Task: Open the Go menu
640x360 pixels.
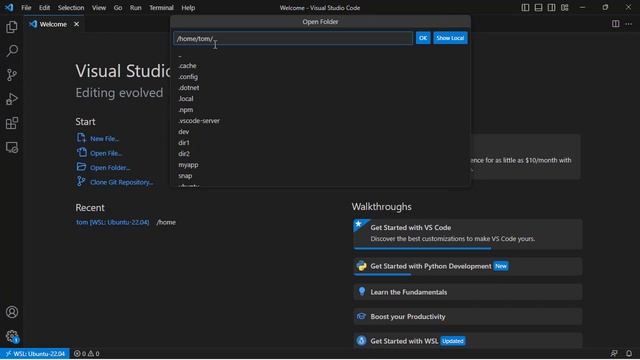Action: click(x=118, y=8)
